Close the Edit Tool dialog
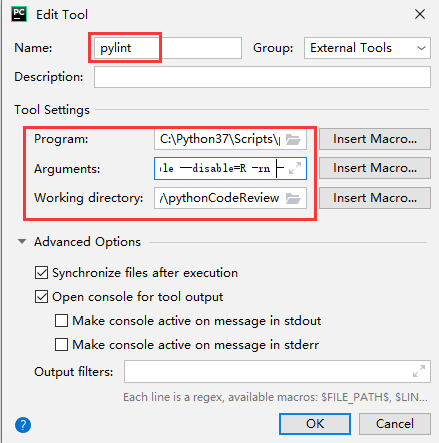This screenshot has height=443, width=439. tap(420, 14)
